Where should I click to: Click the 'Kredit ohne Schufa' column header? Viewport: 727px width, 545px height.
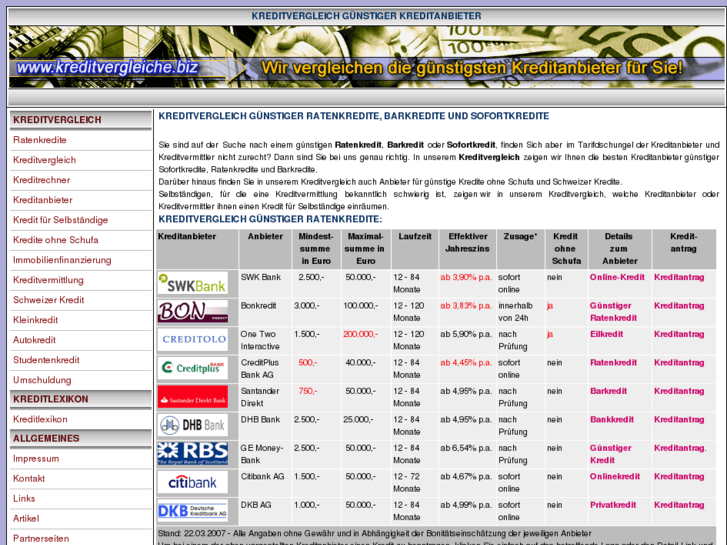click(566, 249)
